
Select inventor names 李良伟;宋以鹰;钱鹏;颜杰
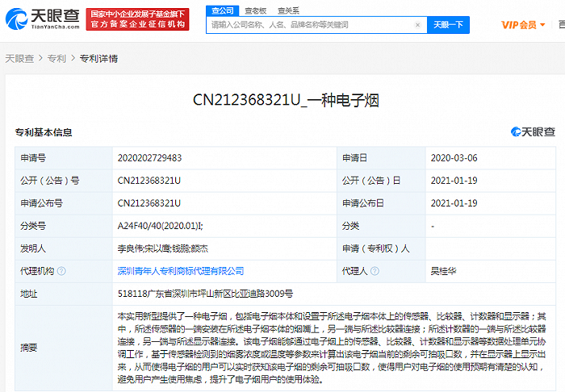(163, 248)
